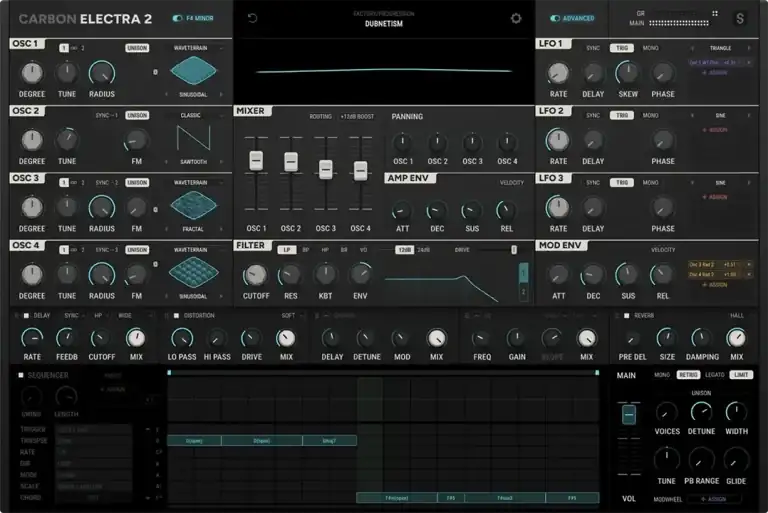This screenshot has height=513, width=768.
Task: Select Legato voice mode in Main
Action: 714,375
